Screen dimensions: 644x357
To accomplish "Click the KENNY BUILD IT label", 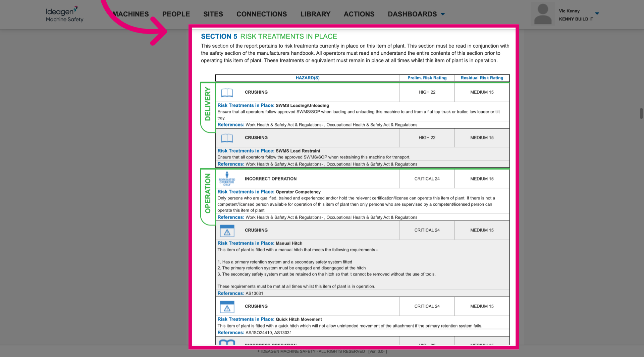I will click(576, 19).
